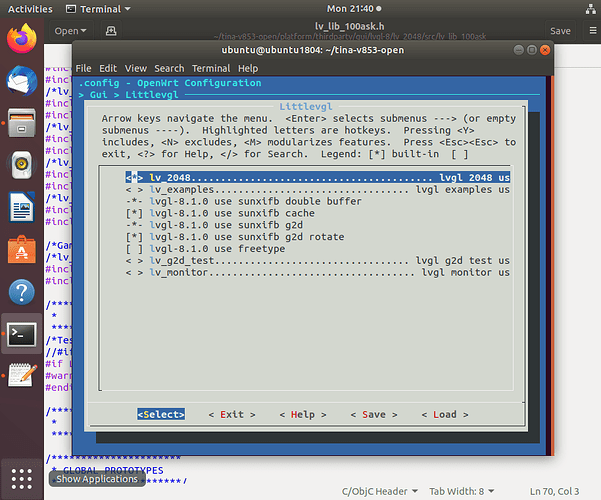Open the Files manager in dock
Image resolution: width=601 pixels, height=500 pixels.
point(21,123)
